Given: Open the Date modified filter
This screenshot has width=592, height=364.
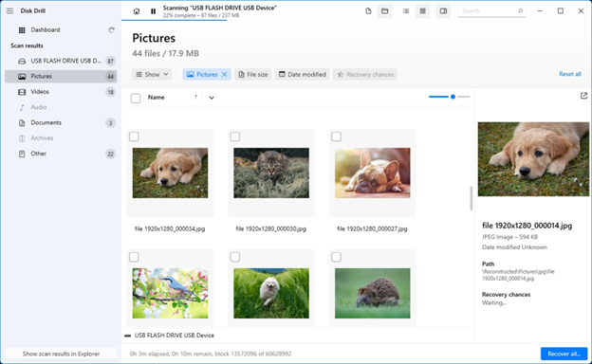Looking at the screenshot, I should click(x=303, y=74).
